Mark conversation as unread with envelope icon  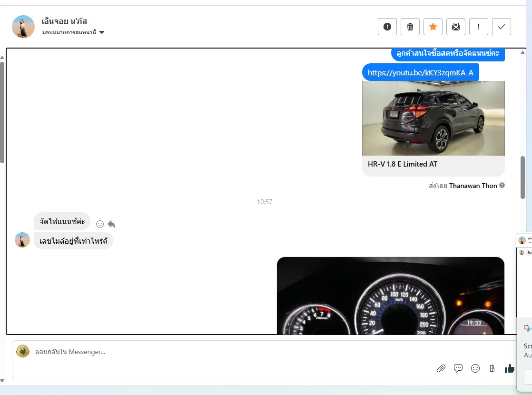[x=455, y=27]
